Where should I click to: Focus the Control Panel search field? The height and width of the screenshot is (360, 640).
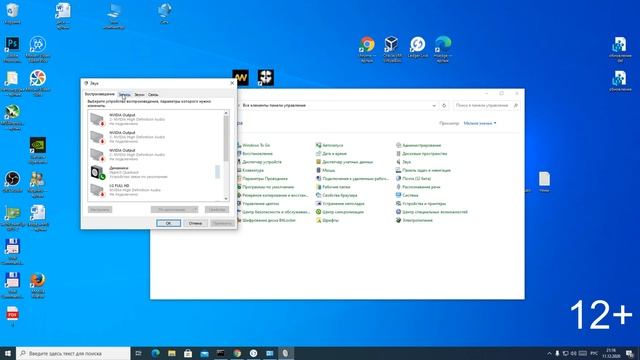point(486,105)
